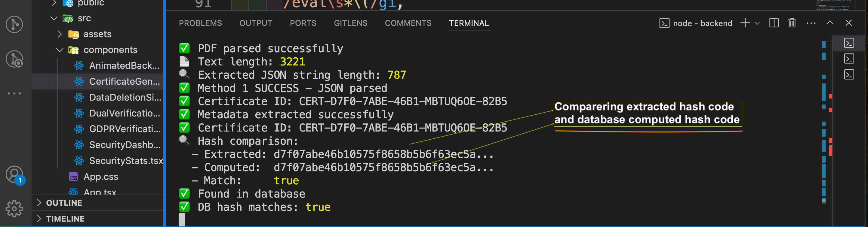Viewport: 868px width, 227px height.
Task: Click the assets folder icon
Action: click(x=73, y=34)
